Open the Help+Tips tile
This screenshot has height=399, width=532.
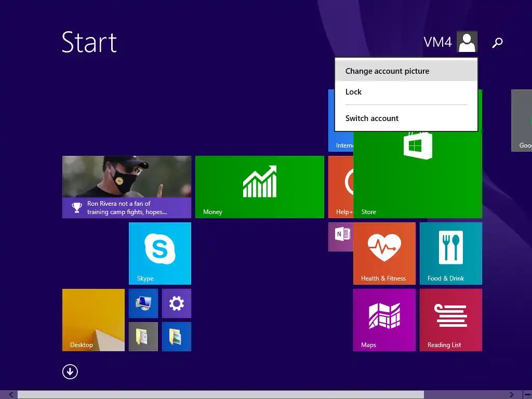coord(341,187)
